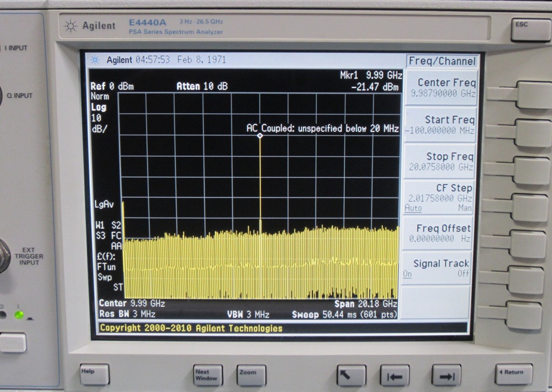Click the Freq/Channel menu title

441,61
